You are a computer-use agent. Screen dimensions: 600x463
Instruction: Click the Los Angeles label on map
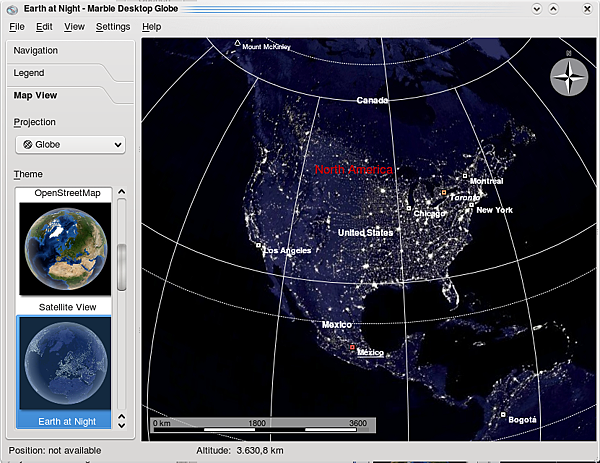[x=287, y=251]
